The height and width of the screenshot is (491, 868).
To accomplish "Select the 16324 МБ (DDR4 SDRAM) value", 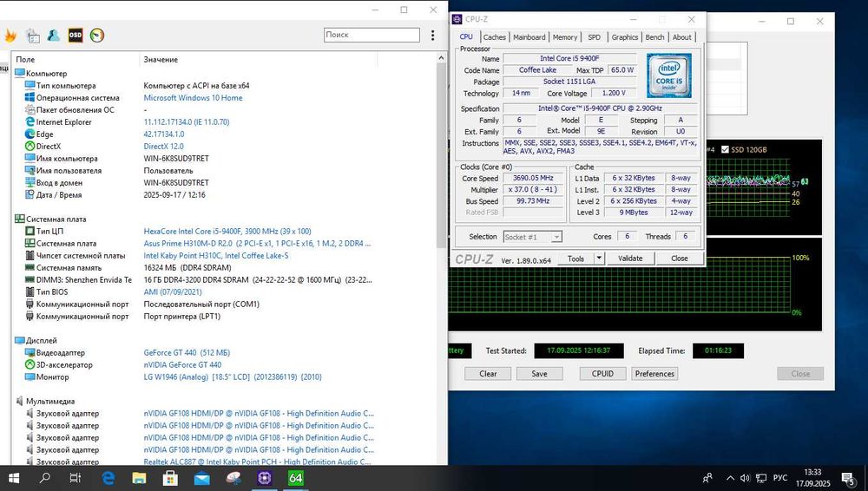I will point(187,267).
